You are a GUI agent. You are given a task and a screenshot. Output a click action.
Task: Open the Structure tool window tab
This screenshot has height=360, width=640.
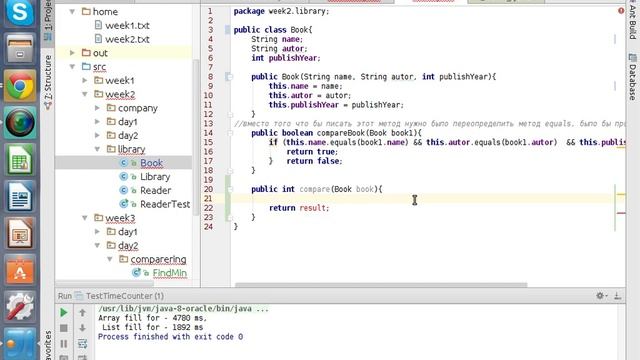48,82
